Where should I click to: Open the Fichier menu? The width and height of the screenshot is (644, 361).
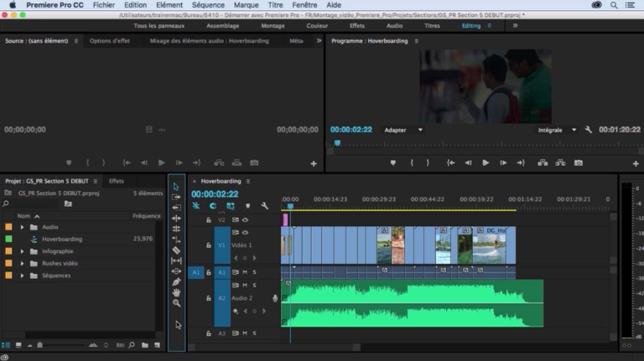coord(104,5)
